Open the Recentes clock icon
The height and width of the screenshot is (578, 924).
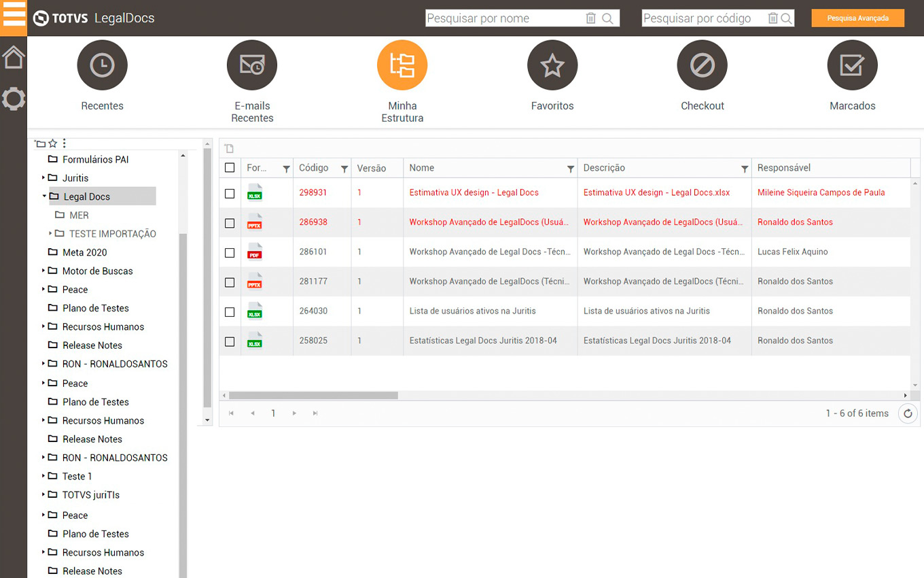pos(102,65)
